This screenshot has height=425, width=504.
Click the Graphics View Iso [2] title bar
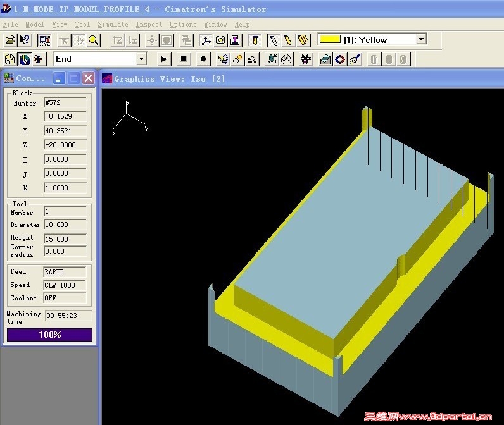(x=302, y=78)
